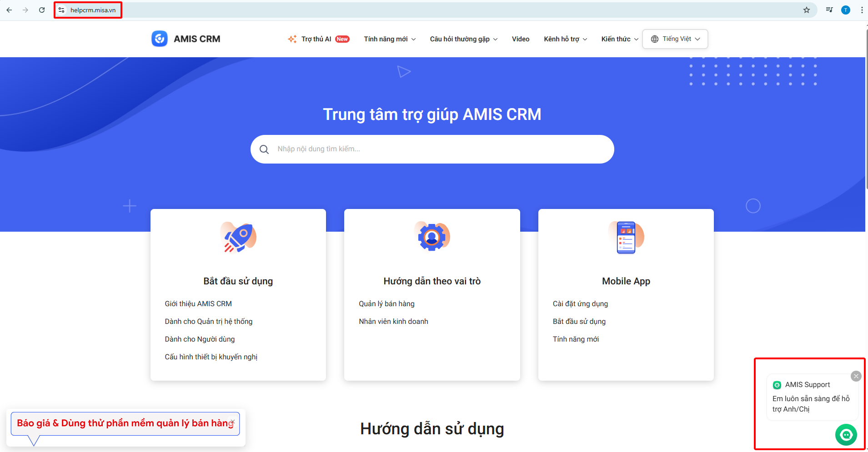868x452 pixels.
Task: Click the search magnifier icon
Action: tap(264, 149)
